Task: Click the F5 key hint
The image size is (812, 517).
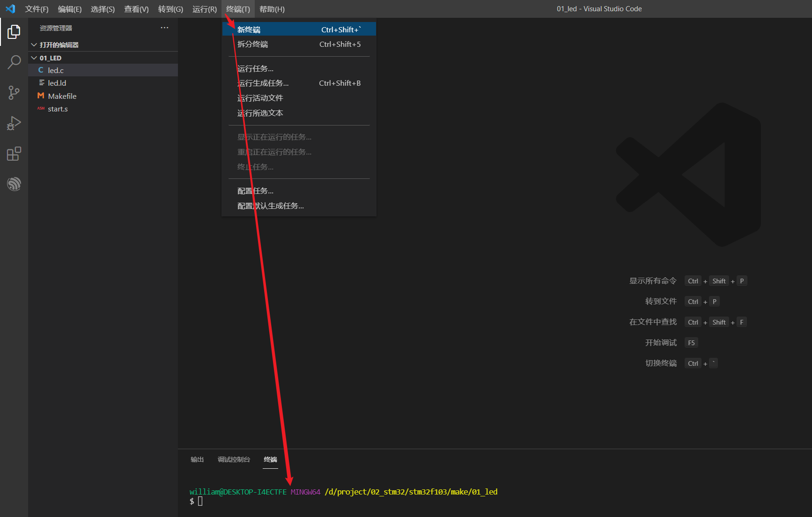Action: (x=691, y=342)
